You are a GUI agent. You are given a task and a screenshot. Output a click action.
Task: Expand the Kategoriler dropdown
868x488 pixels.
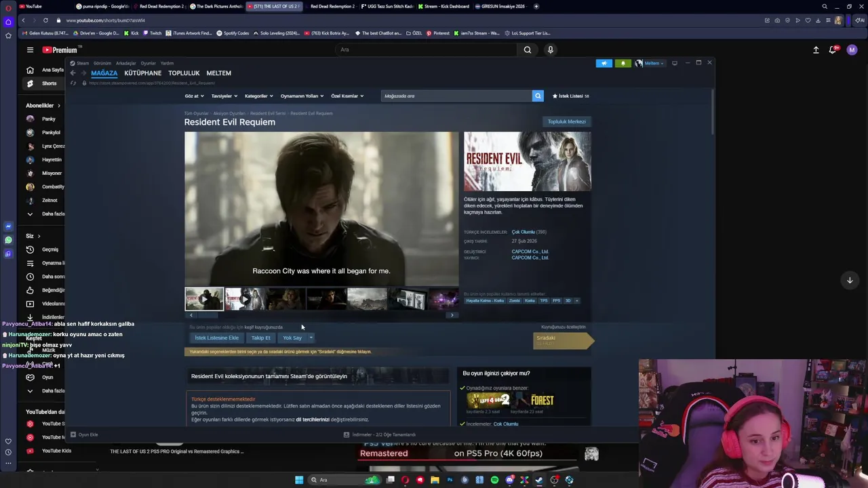tap(258, 96)
